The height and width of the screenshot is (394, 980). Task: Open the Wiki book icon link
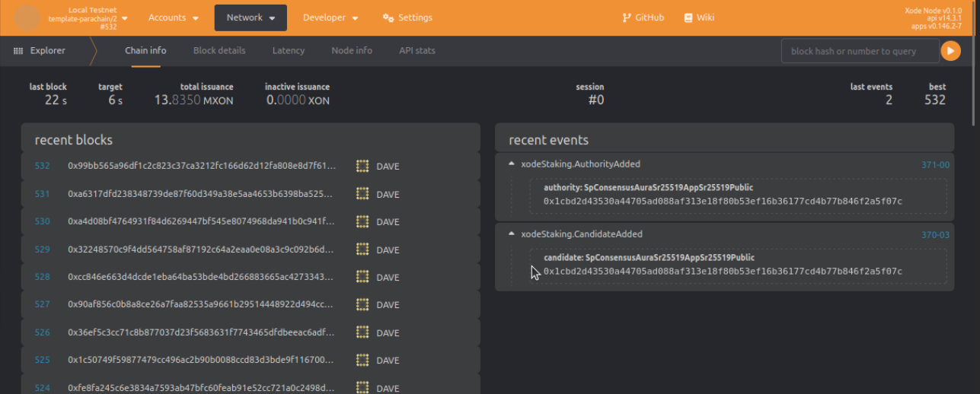[x=688, y=17]
